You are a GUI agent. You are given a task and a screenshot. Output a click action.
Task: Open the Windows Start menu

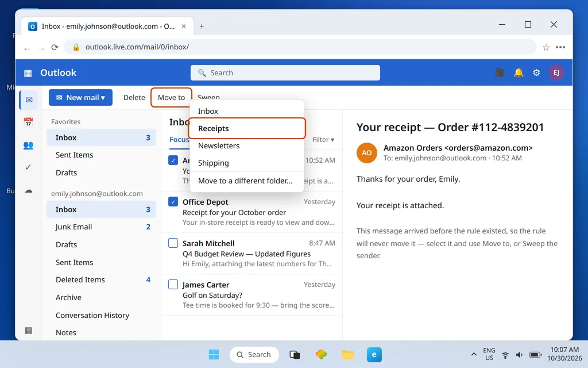[214, 354]
